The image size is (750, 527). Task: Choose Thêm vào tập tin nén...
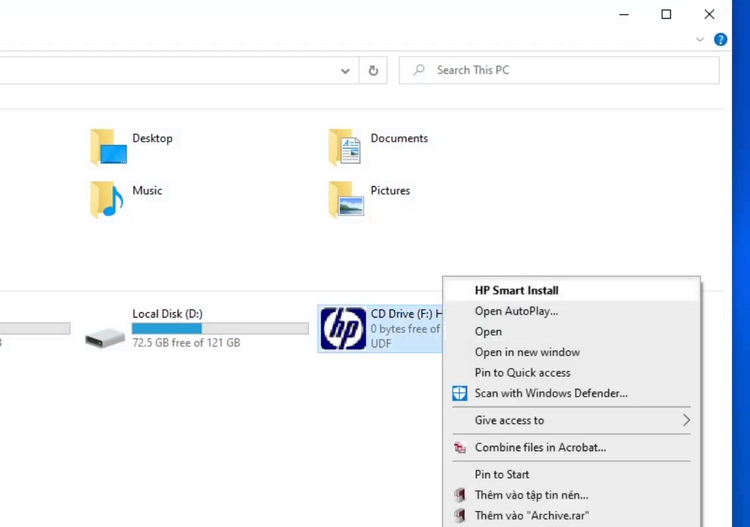click(x=572, y=495)
